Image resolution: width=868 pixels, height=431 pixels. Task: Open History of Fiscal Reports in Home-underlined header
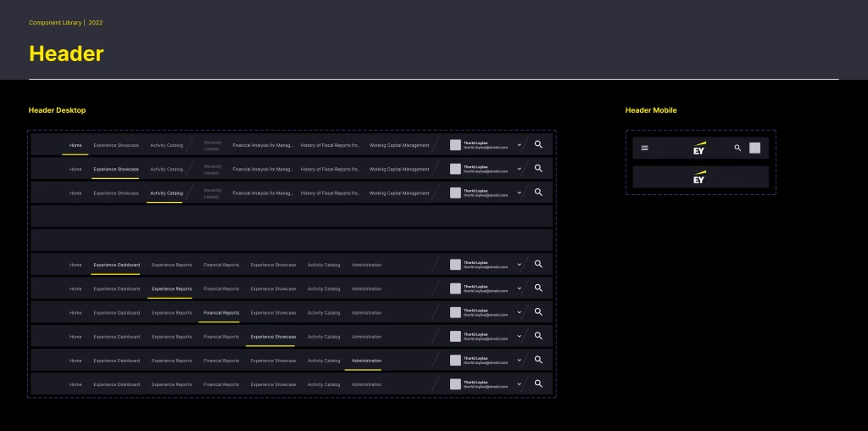[331, 145]
